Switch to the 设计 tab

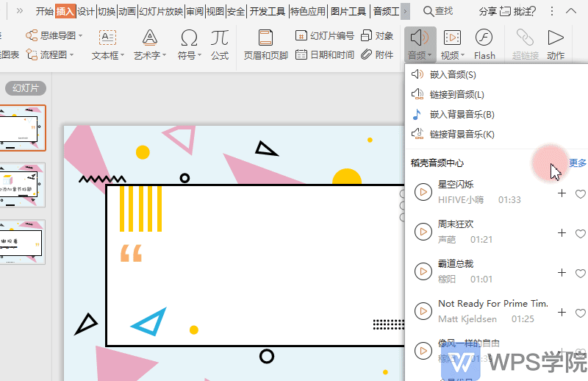tap(85, 11)
